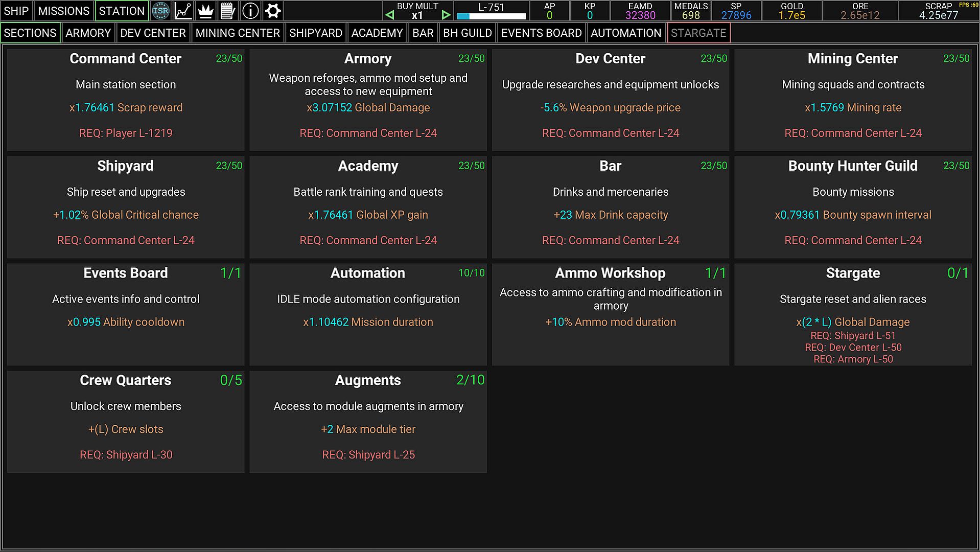980x552 pixels.
Task: Switch to the SHIP tab
Action: [16, 11]
